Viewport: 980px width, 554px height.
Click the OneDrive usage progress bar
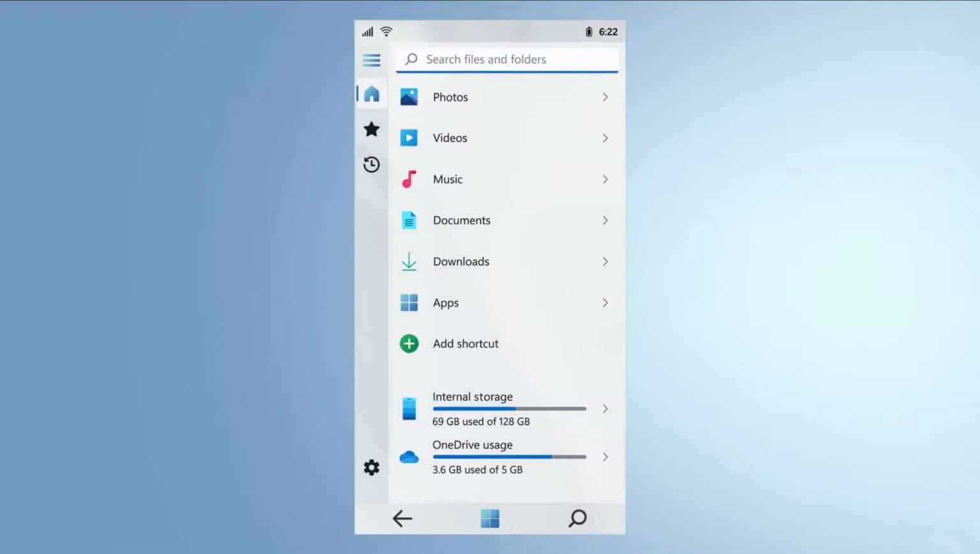pyautogui.click(x=509, y=456)
